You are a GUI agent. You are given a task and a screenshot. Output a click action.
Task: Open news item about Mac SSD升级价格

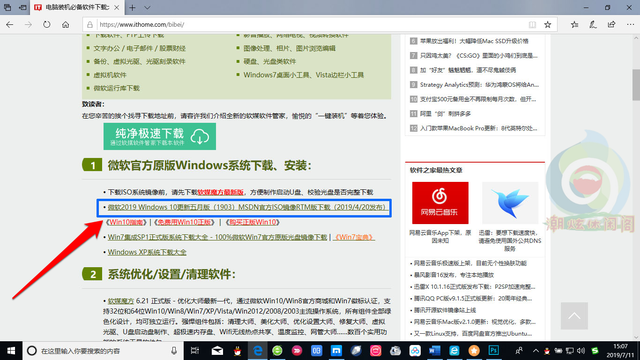(x=474, y=41)
